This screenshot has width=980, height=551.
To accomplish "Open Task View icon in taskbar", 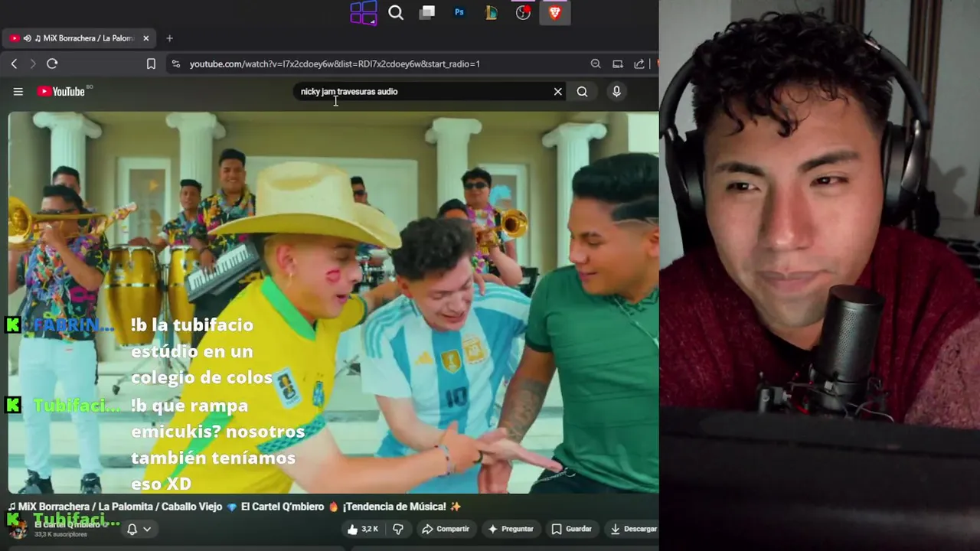I will (x=427, y=12).
